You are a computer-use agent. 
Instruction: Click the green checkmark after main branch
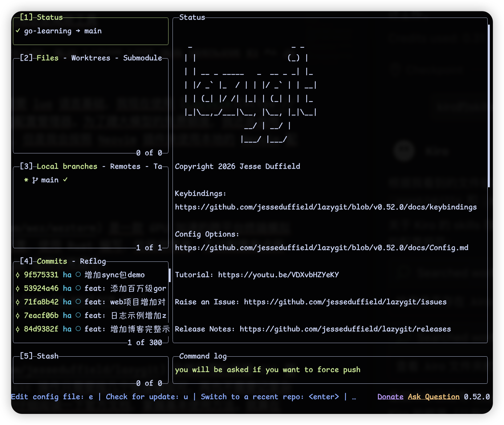[65, 180]
